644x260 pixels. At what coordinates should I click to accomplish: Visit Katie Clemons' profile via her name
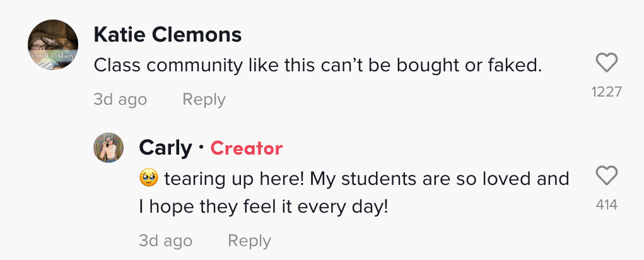[x=167, y=35]
